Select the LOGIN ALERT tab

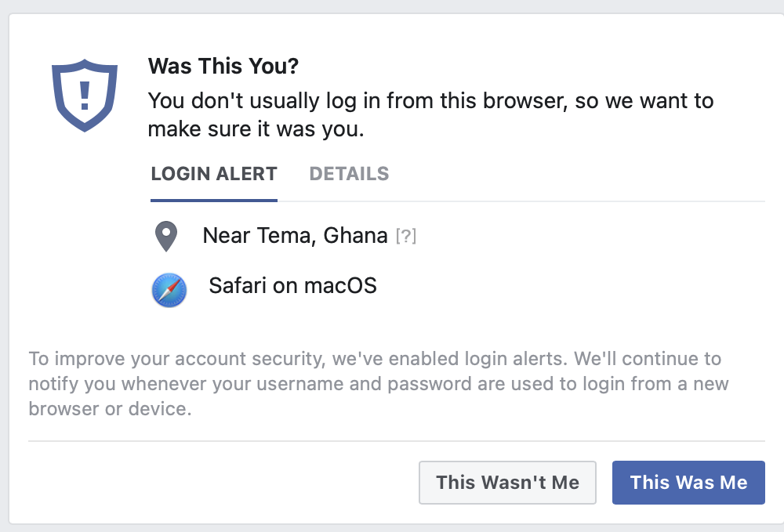pos(214,174)
